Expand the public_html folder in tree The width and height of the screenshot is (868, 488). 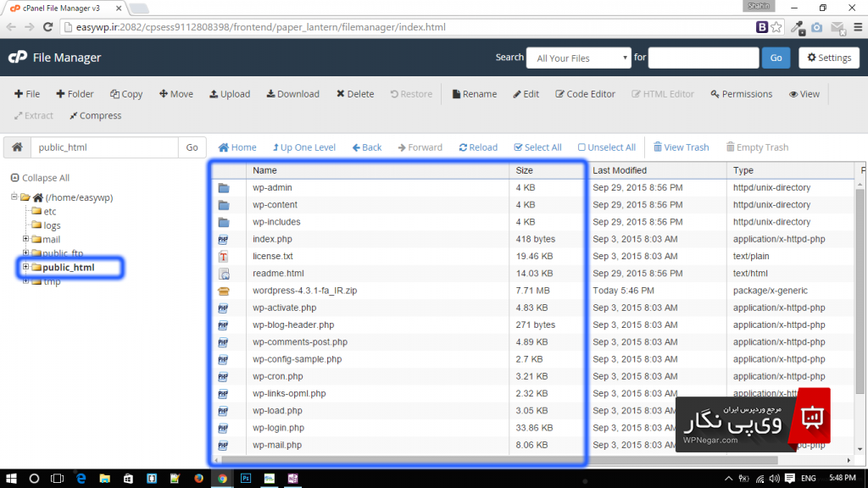pos(25,267)
